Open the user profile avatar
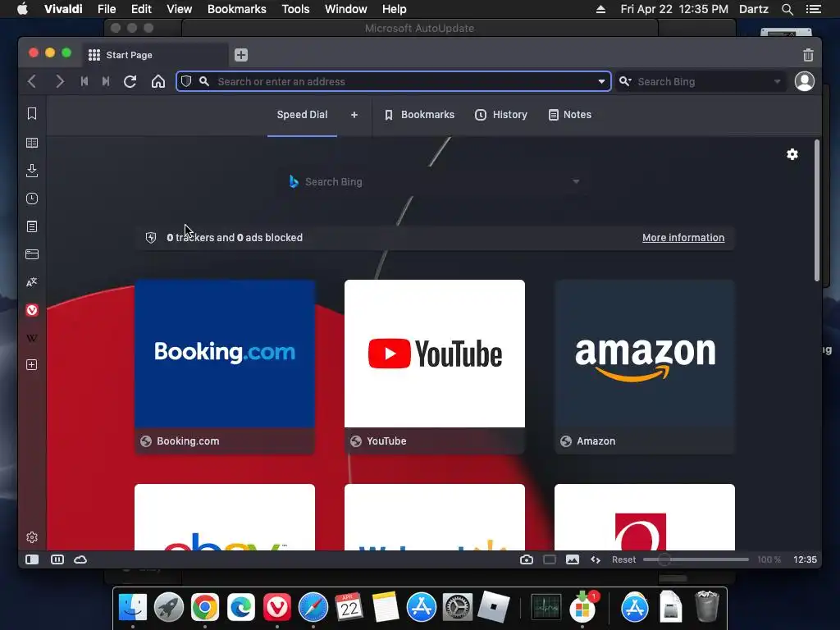Screen dimensions: 840x630 coord(805,81)
